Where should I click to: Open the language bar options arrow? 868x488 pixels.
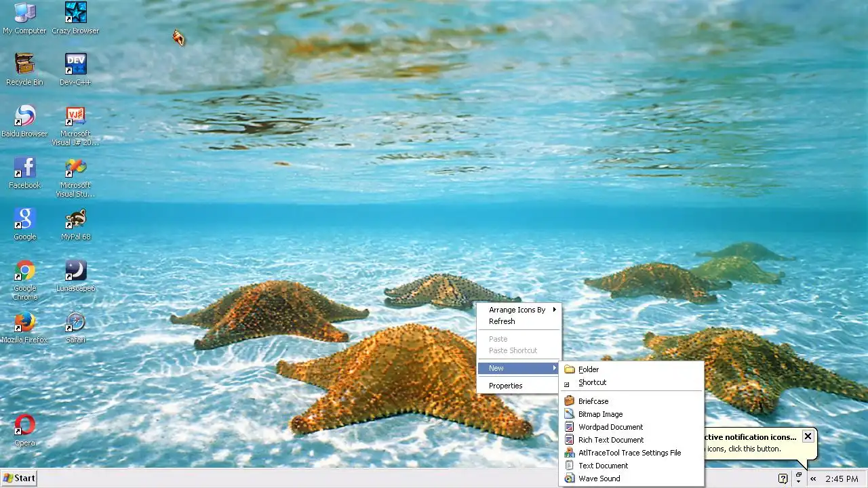tap(799, 481)
